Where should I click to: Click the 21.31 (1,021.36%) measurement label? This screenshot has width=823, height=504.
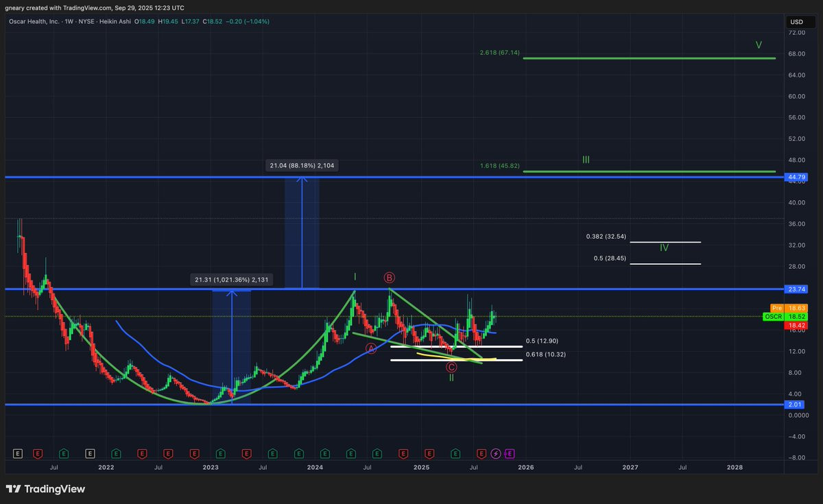pyautogui.click(x=231, y=279)
